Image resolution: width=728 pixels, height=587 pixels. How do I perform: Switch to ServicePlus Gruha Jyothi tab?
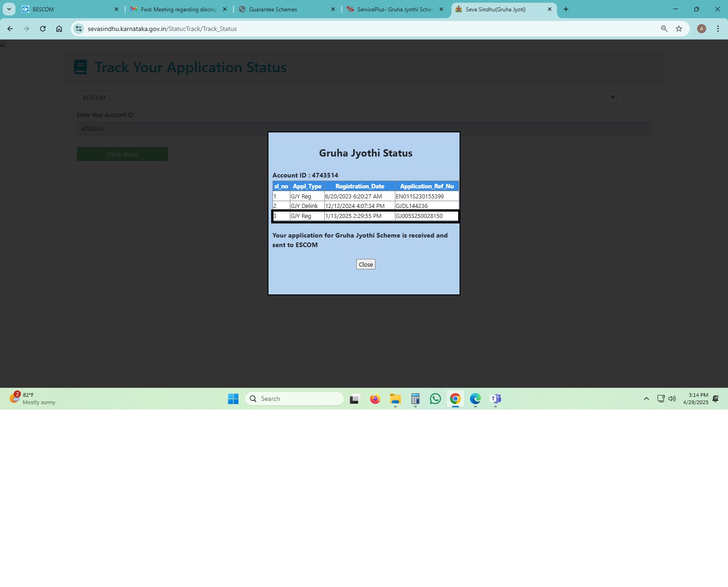(395, 9)
